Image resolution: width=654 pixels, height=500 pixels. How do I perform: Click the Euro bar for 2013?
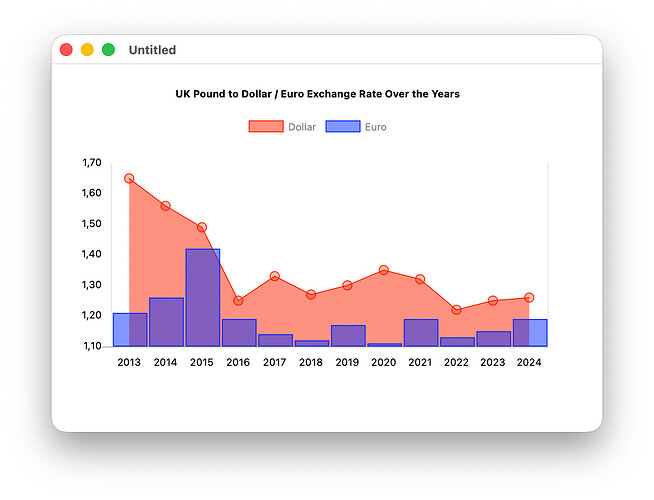[x=130, y=330]
